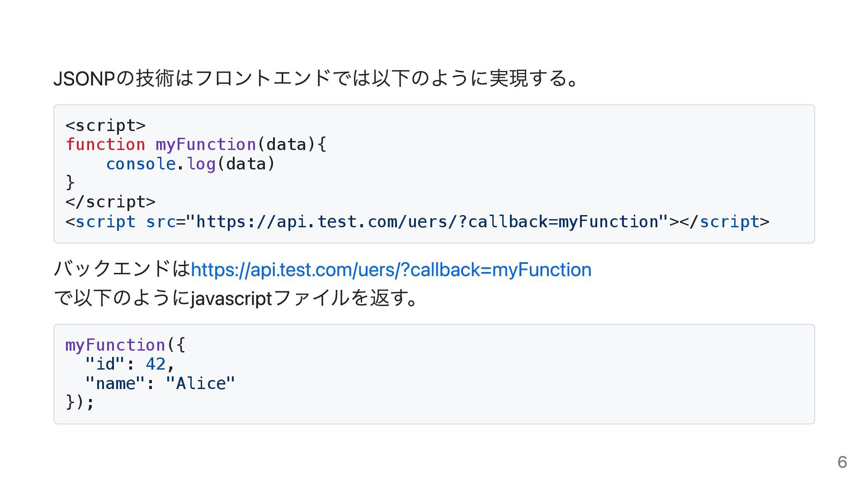868x488 pixels.
Task: Click myFunction name in the function declaration
Action: click(x=206, y=145)
